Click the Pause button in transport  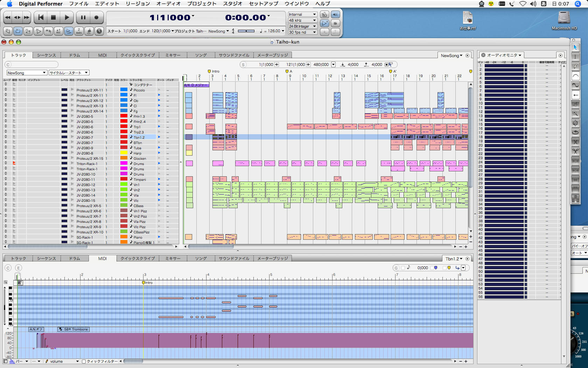(x=83, y=17)
